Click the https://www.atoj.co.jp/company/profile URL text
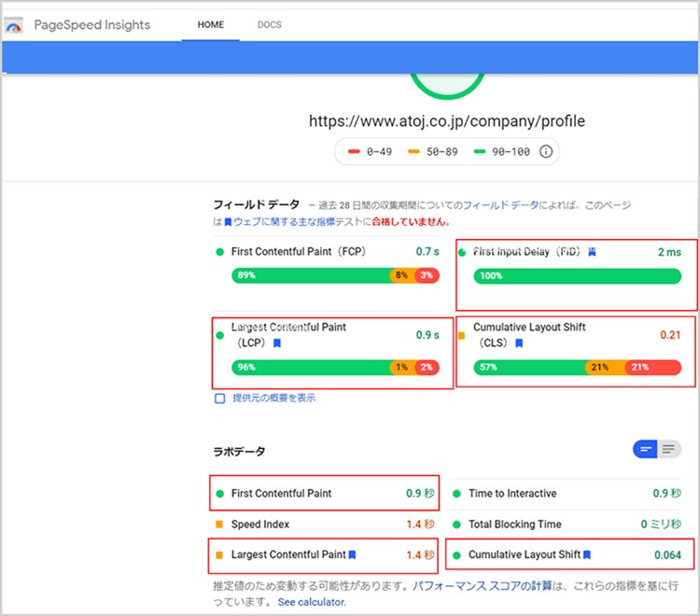700x616 pixels. point(447,121)
